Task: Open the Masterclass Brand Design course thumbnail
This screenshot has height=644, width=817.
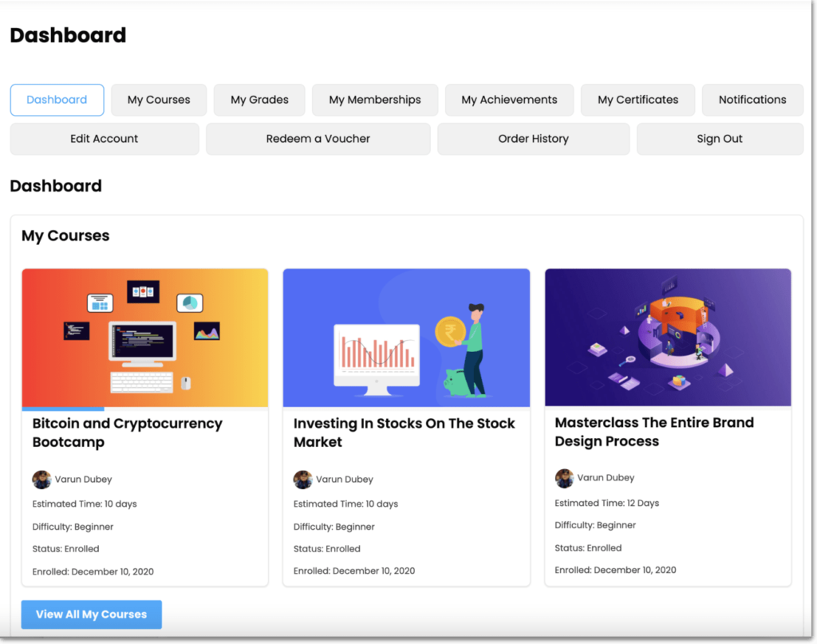Action: (x=668, y=337)
